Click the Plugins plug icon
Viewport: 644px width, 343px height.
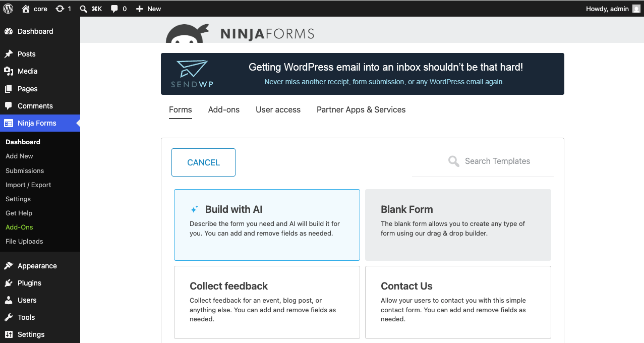[9, 283]
